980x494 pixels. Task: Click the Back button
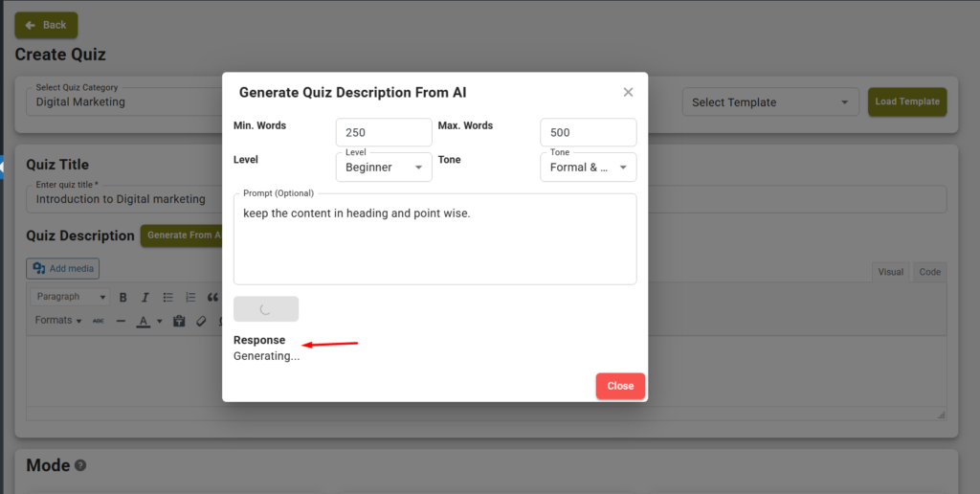click(46, 25)
